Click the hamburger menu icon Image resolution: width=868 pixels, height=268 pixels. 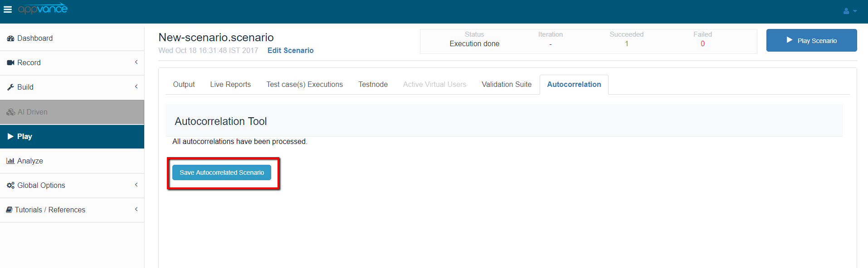pyautogui.click(x=8, y=10)
